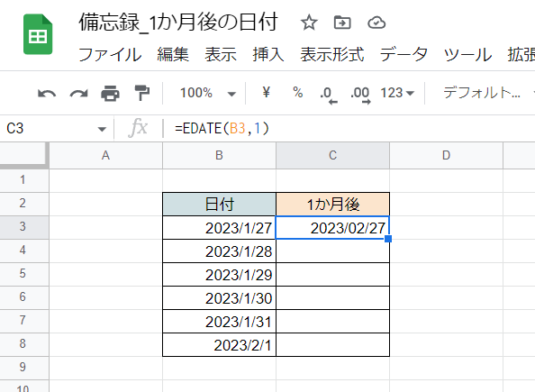
Task: Click the fill handle of cell C3
Action: click(x=388, y=239)
